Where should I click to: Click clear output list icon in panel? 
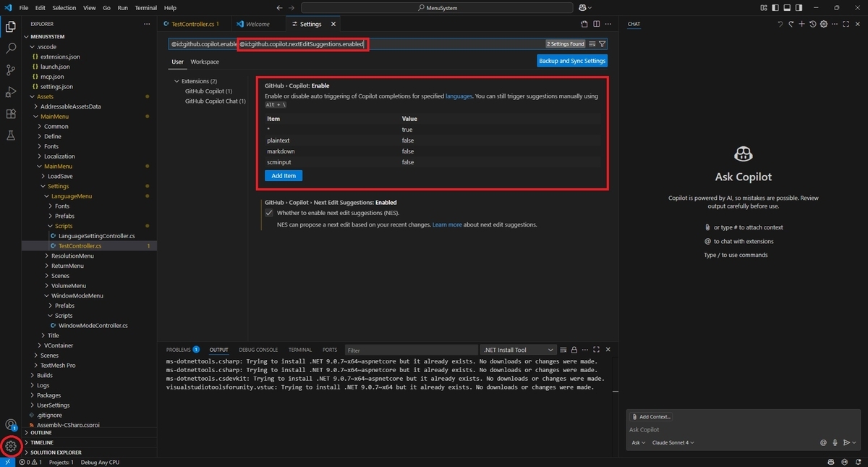pyautogui.click(x=563, y=350)
